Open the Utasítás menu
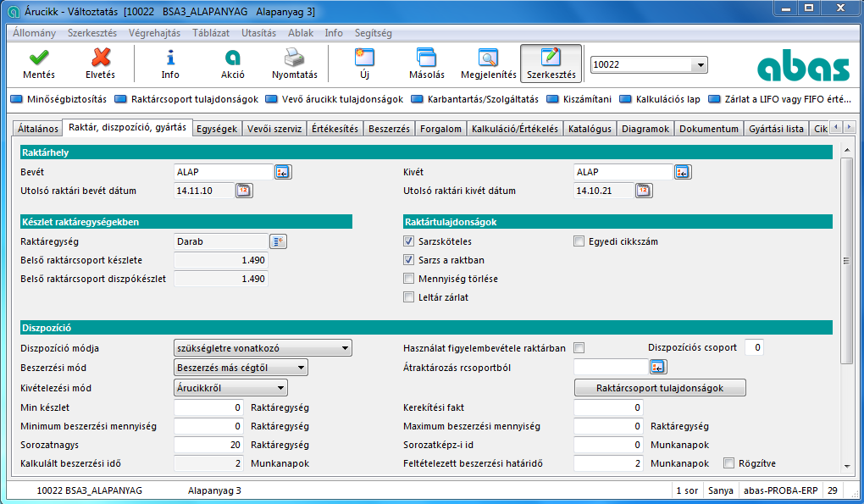The width and height of the screenshot is (864, 504). click(x=258, y=33)
